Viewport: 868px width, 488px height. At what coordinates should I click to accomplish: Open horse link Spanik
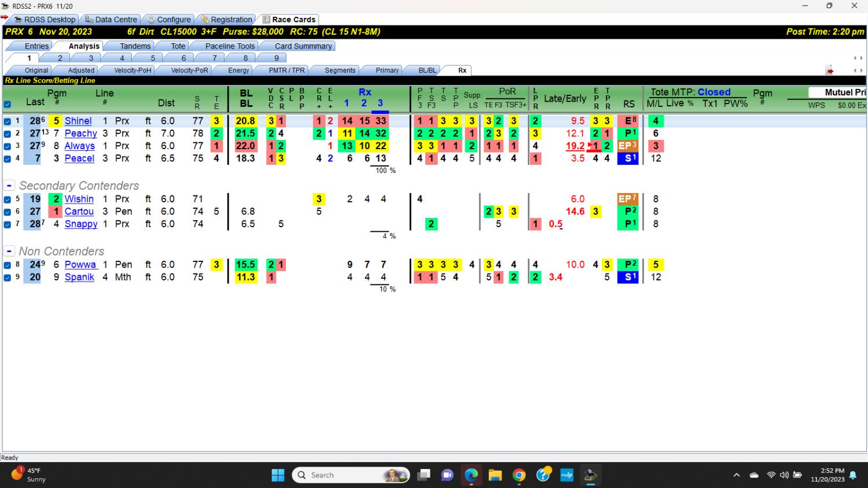point(79,277)
